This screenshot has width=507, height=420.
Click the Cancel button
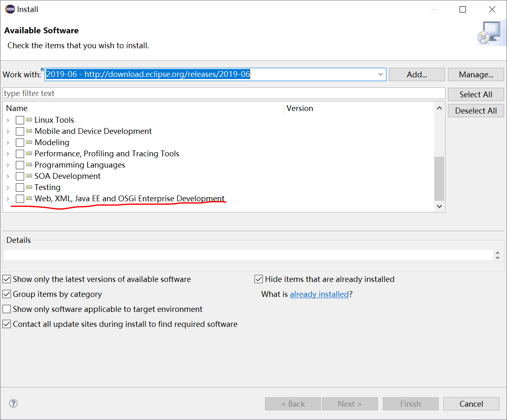click(471, 404)
